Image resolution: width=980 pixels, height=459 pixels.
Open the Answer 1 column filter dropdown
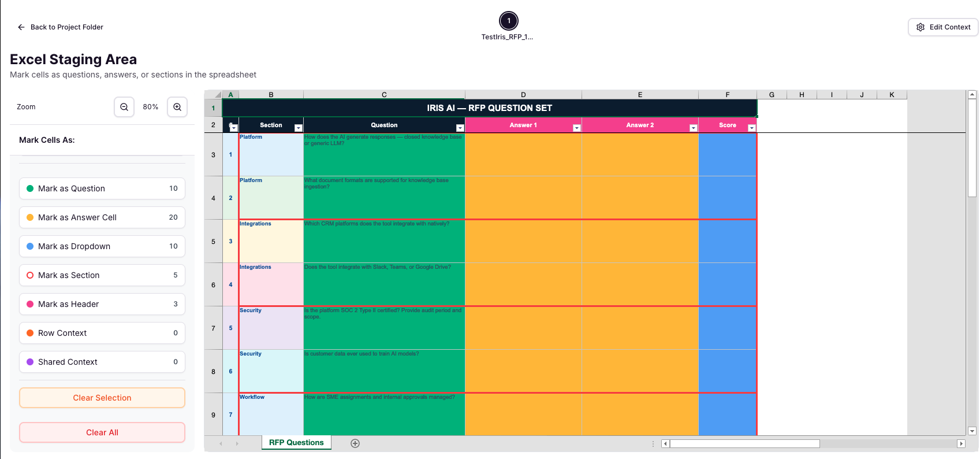point(577,128)
